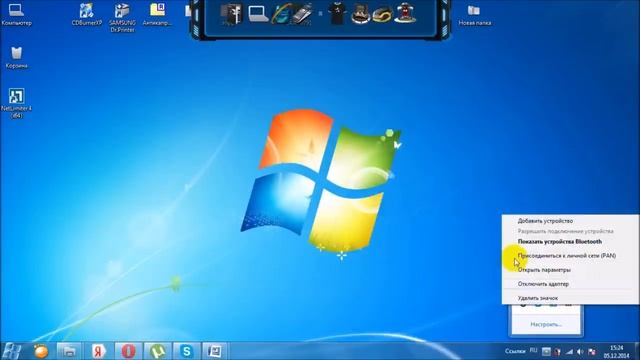Click the Ссылки toolbar on the taskbar

click(515, 351)
